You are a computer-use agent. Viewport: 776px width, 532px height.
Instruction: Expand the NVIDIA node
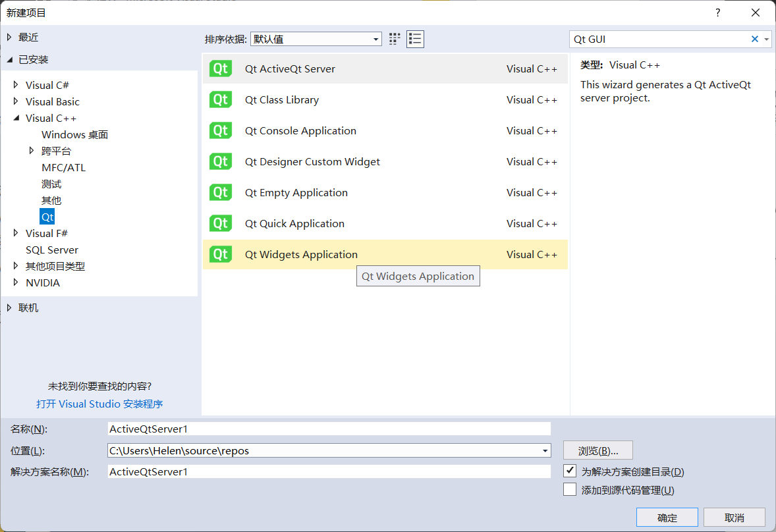(16, 283)
